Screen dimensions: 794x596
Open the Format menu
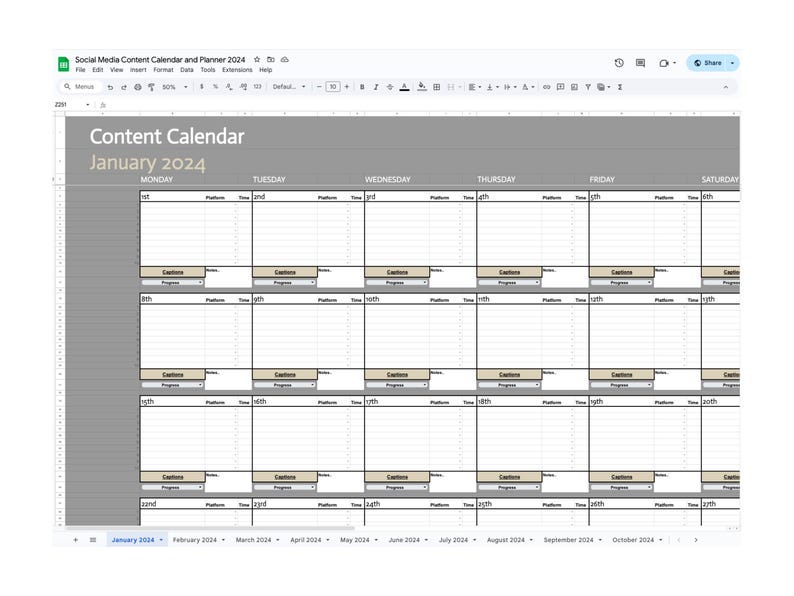click(163, 70)
